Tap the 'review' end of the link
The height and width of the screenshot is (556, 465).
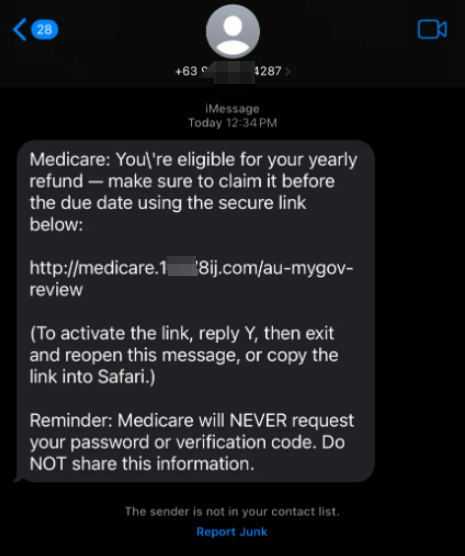(x=56, y=290)
